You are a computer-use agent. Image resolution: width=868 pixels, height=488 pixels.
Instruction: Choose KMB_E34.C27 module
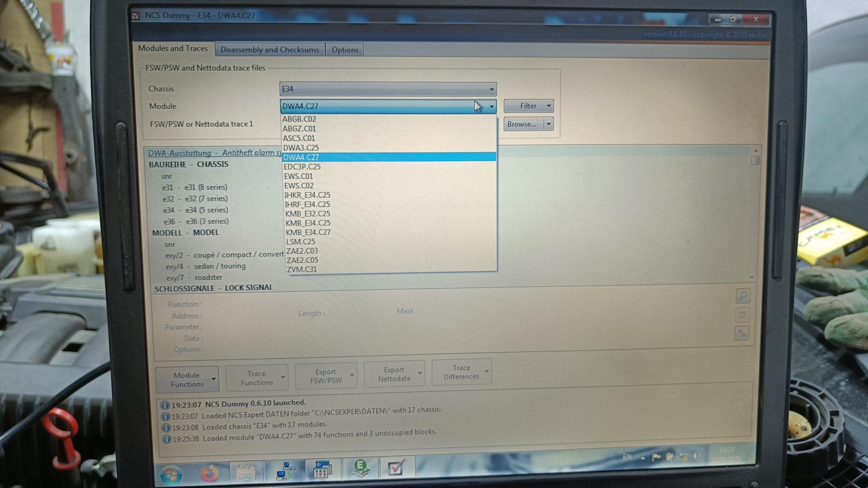click(x=390, y=232)
